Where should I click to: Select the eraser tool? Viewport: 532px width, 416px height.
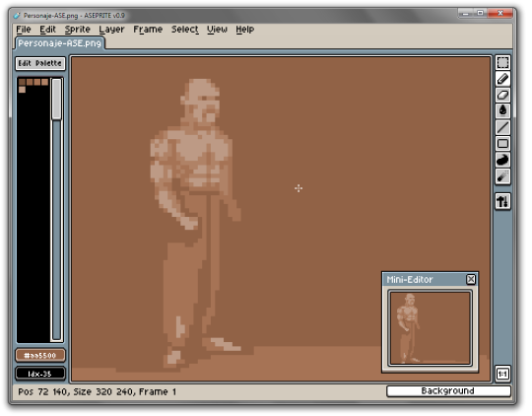[x=502, y=95]
